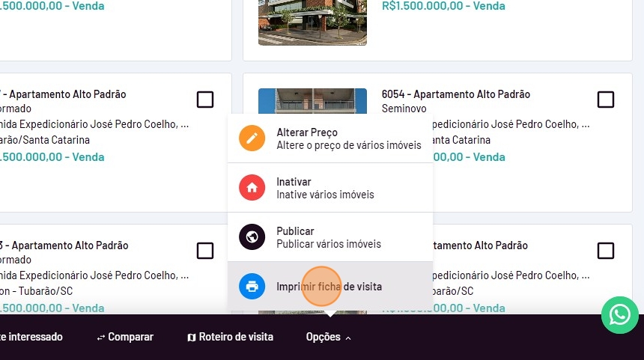Select the Inativar vários imóveis entry

coord(330,188)
